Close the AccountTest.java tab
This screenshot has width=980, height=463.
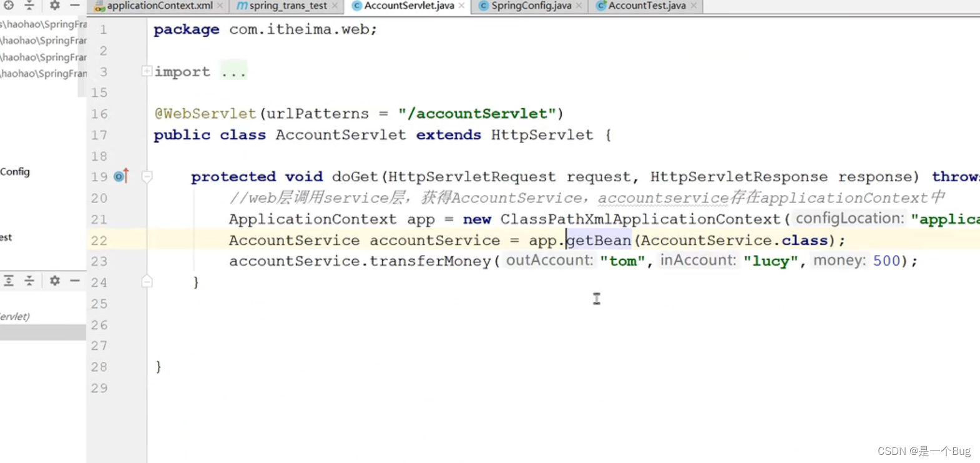click(x=693, y=6)
